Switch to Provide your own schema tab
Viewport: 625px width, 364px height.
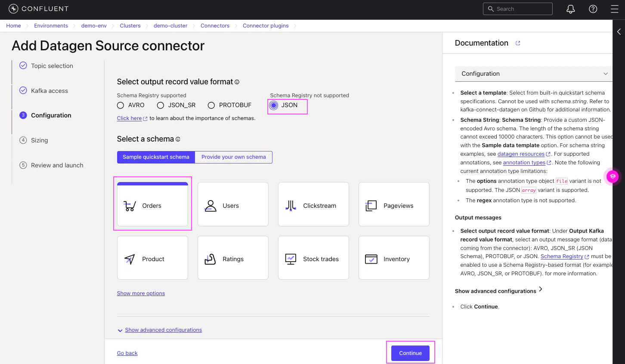tap(234, 157)
